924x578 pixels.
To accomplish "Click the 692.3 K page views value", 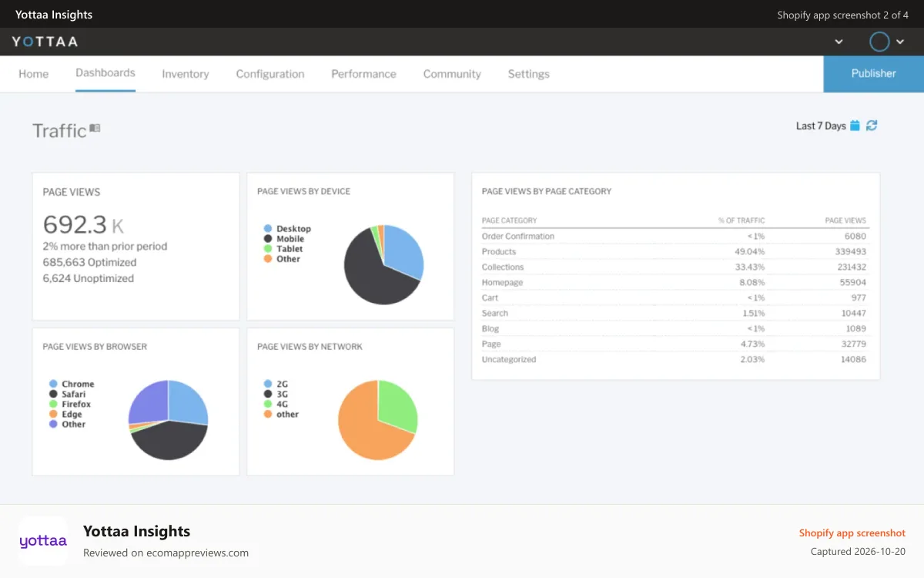I will click(x=83, y=224).
